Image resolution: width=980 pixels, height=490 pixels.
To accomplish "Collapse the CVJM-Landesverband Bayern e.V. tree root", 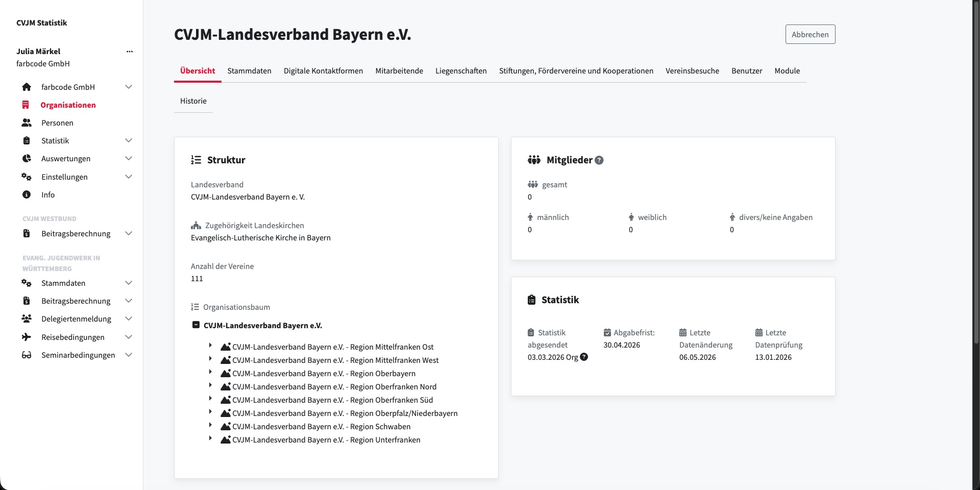I will click(195, 325).
